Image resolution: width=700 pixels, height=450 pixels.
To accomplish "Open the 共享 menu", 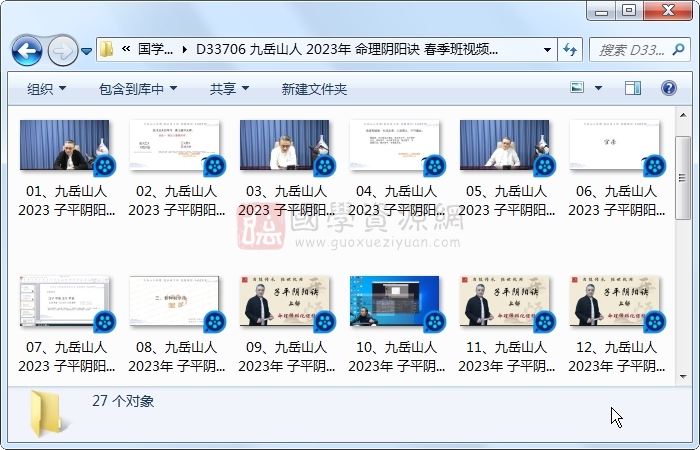I will tap(229, 89).
